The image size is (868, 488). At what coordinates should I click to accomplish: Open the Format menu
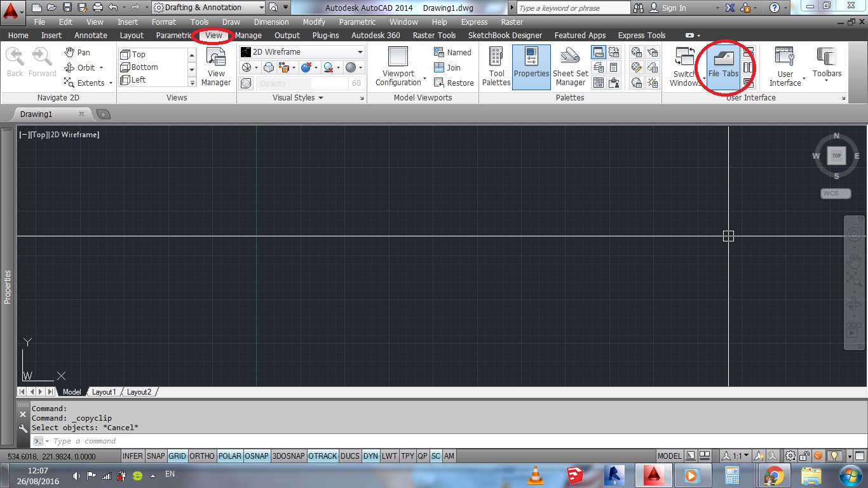[x=164, y=22]
